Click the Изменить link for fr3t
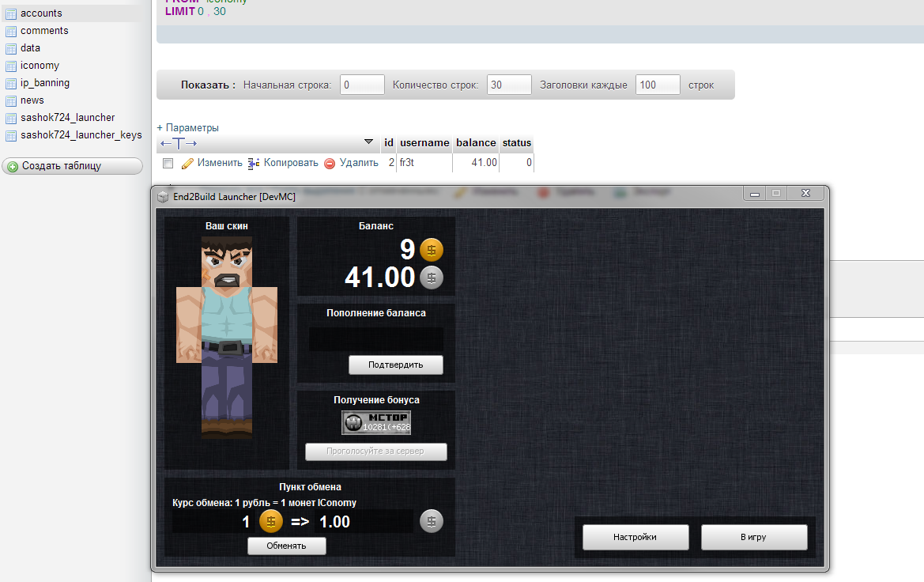 [x=219, y=163]
